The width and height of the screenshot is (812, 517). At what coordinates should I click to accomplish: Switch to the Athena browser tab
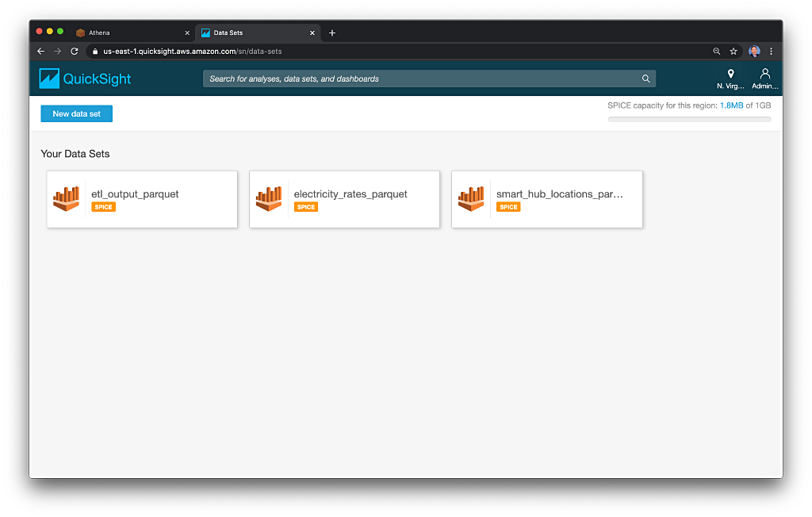(x=132, y=33)
